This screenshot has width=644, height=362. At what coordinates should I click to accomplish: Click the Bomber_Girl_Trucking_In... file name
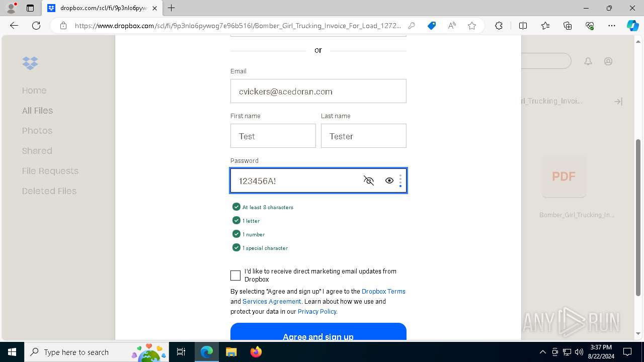577,215
